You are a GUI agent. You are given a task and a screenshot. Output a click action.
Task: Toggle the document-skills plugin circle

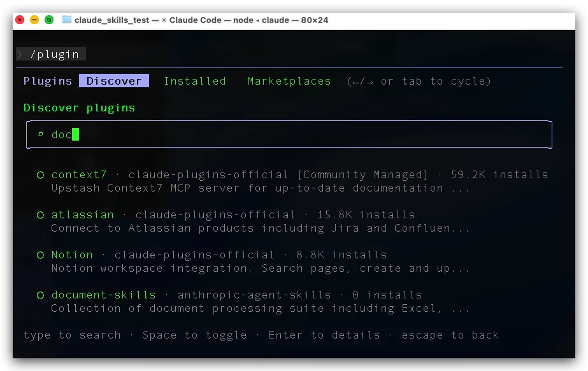click(x=40, y=295)
